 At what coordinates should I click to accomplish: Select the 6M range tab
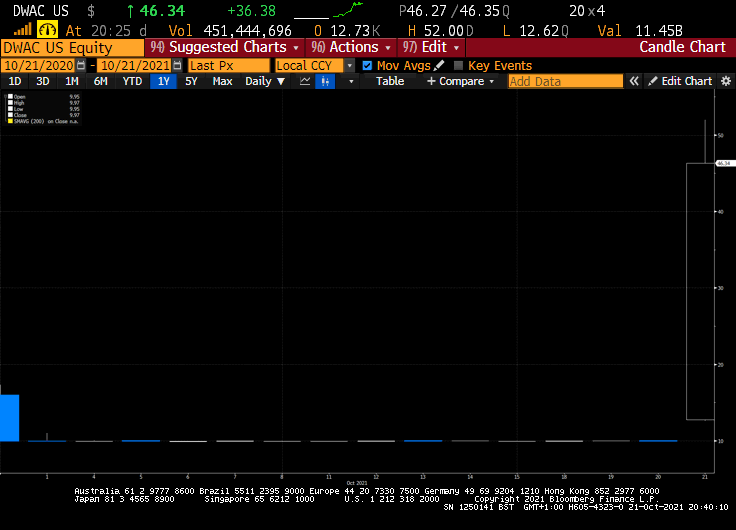(x=100, y=81)
